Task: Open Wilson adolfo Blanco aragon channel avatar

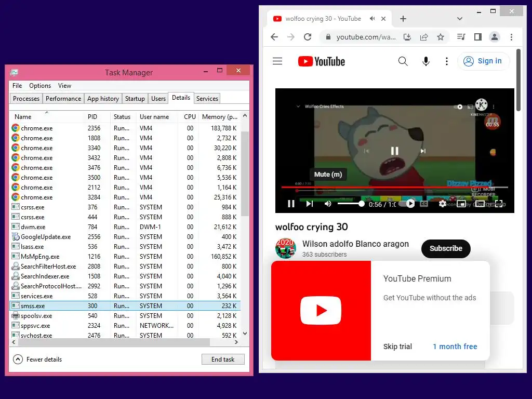Action: (x=285, y=248)
